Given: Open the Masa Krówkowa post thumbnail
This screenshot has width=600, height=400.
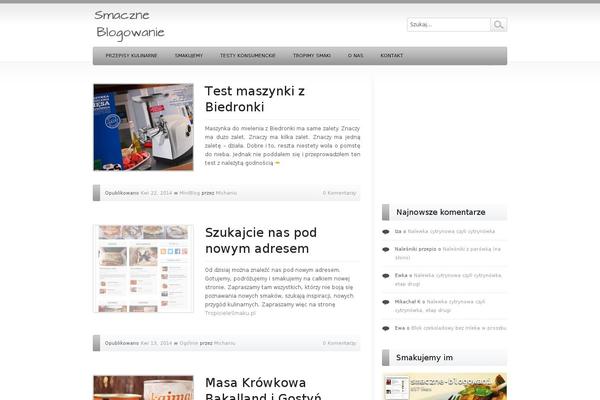Looking at the screenshot, I should coord(143,388).
